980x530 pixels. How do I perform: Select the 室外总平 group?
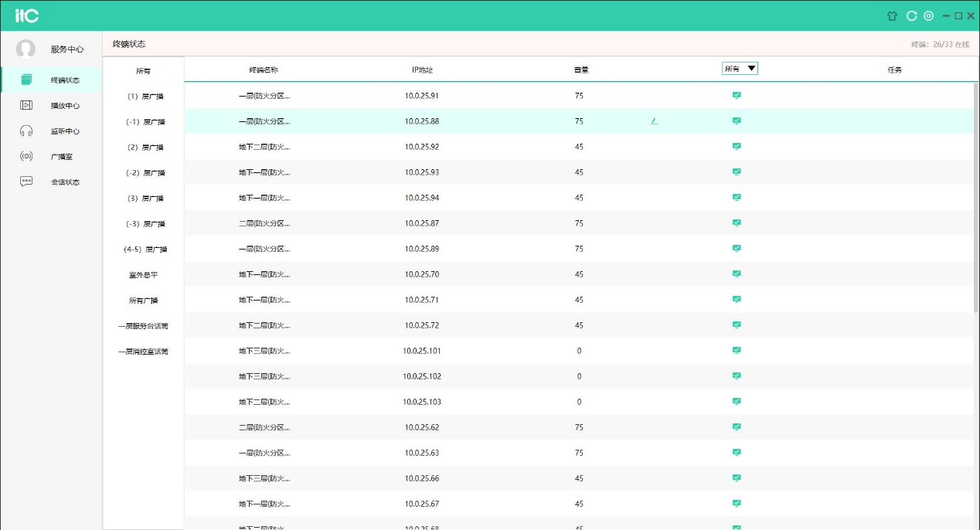[x=144, y=275]
